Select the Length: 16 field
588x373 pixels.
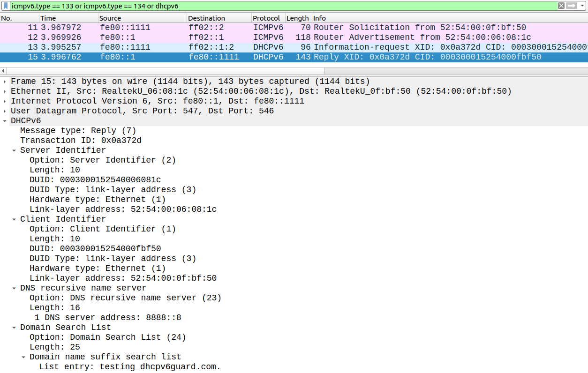click(x=55, y=308)
